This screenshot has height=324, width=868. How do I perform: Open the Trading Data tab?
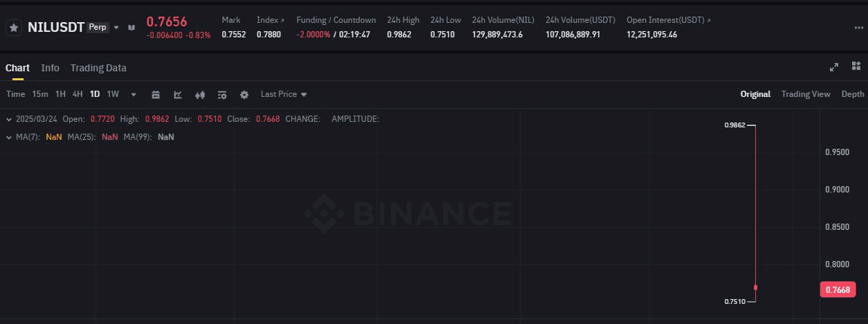pyautogui.click(x=98, y=68)
